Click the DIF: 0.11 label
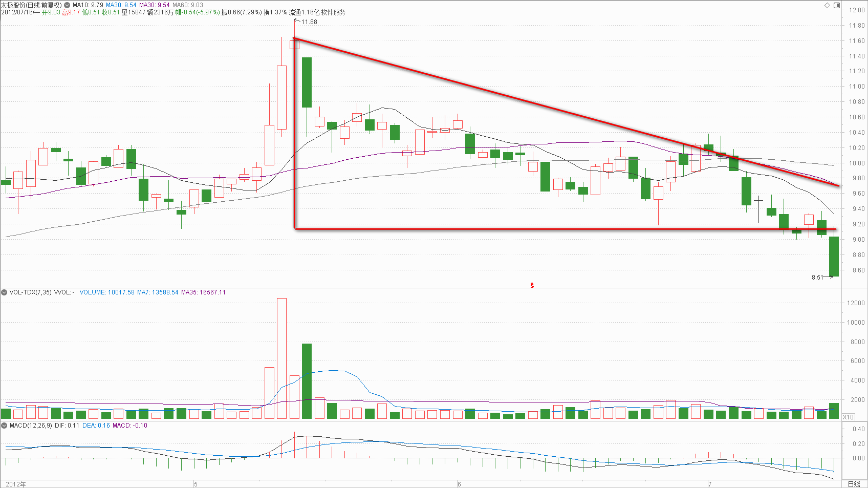868x488 pixels. [67, 426]
